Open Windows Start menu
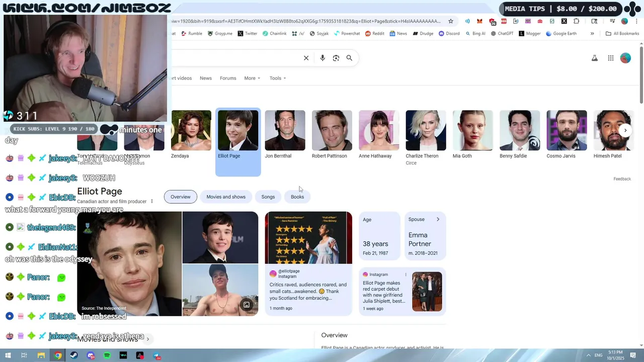Viewport: 644px width, 362px height. click(x=8, y=355)
